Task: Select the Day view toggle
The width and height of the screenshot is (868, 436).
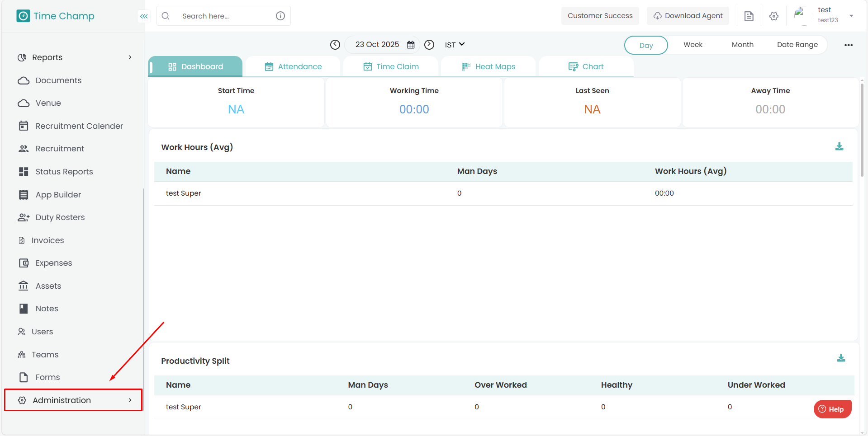Action: click(x=646, y=45)
